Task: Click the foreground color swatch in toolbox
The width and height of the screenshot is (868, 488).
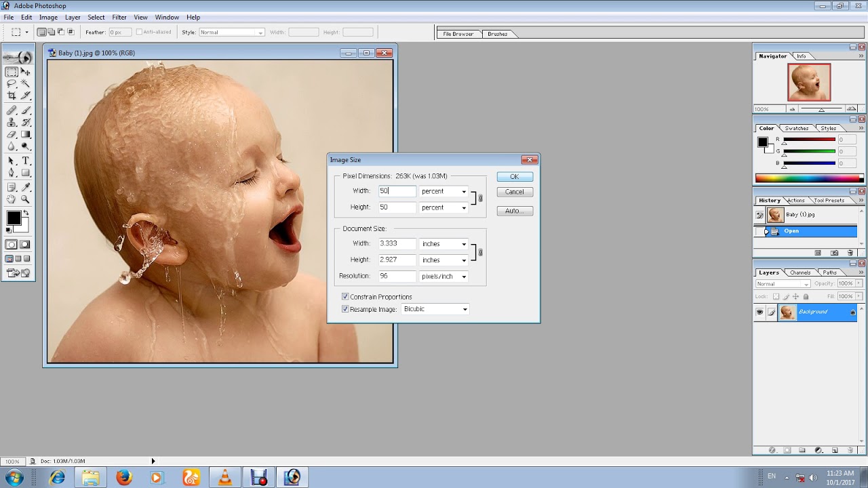Action: [13, 218]
